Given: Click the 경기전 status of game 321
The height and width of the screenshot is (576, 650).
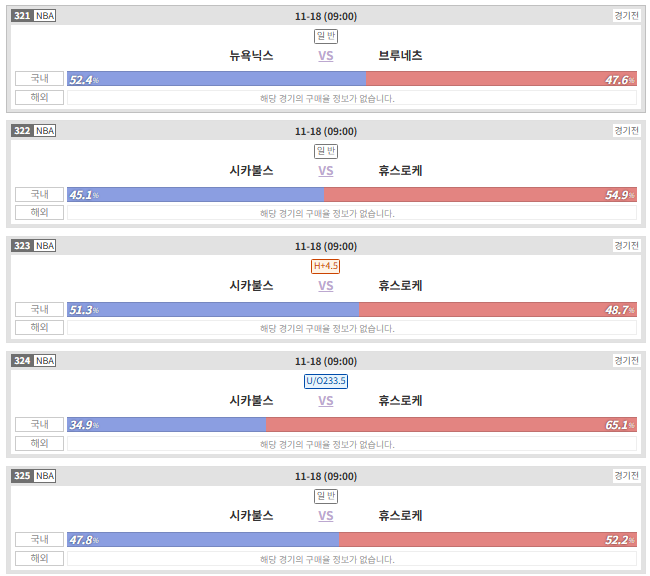Looking at the screenshot, I should click(x=626, y=16).
